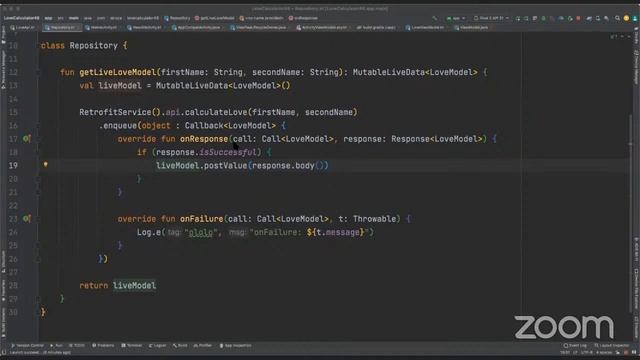Click line number 23 in the gutter
Viewport: 640px width, 360px height.
13,219
